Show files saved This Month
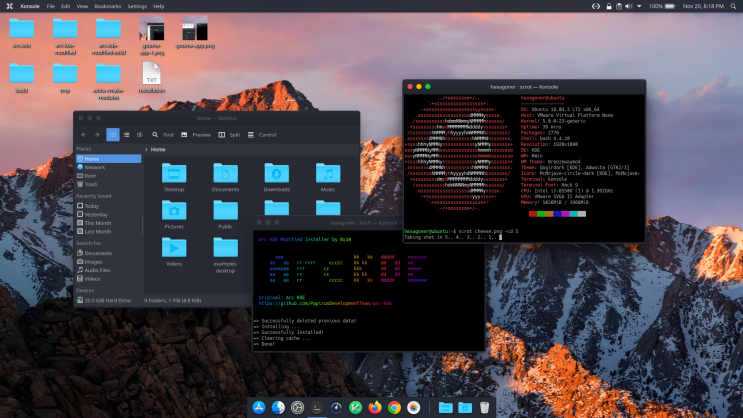Viewport: 743px width, 418px height. [x=109, y=223]
